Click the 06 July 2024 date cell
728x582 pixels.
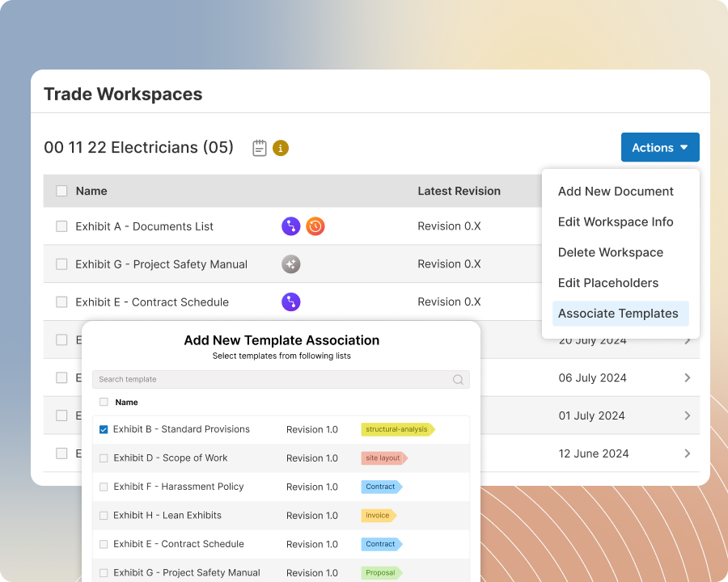click(592, 377)
